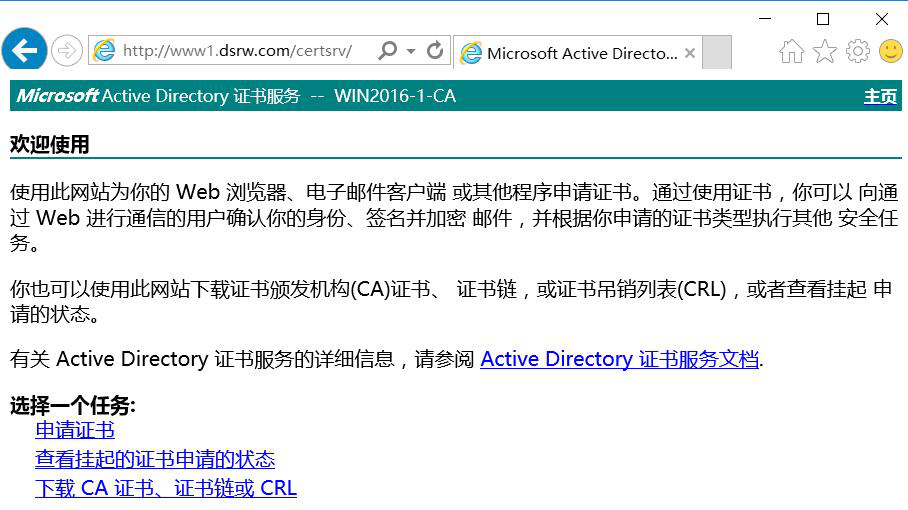Refresh the certsrv page
The width and height of the screenshot is (908, 510).
pos(435,51)
